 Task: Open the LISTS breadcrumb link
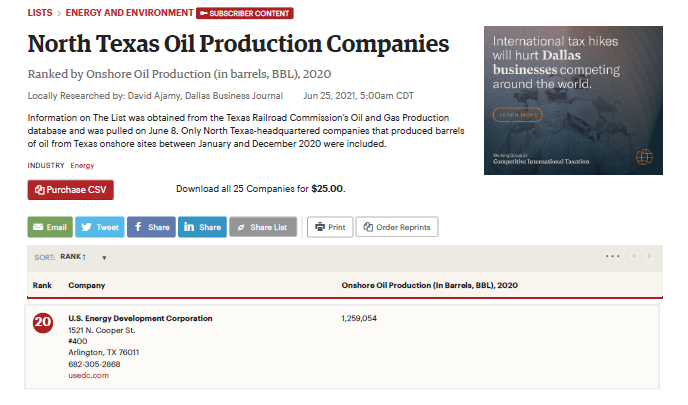pos(40,13)
